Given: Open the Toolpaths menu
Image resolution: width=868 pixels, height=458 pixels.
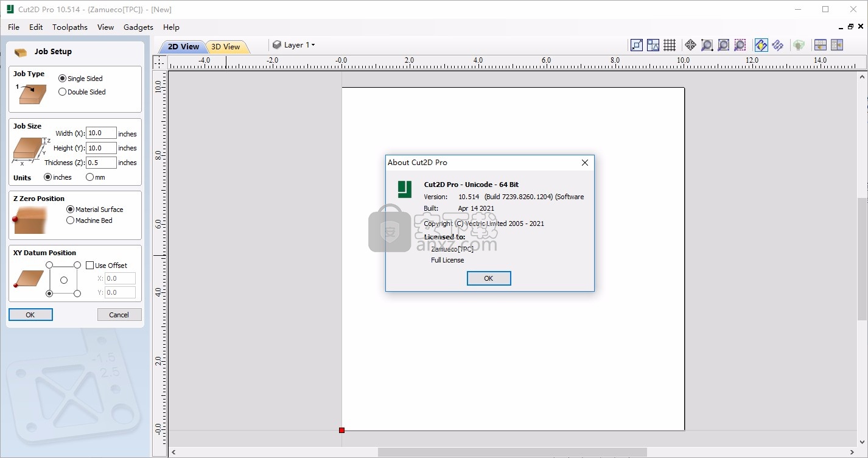Looking at the screenshot, I should point(70,27).
